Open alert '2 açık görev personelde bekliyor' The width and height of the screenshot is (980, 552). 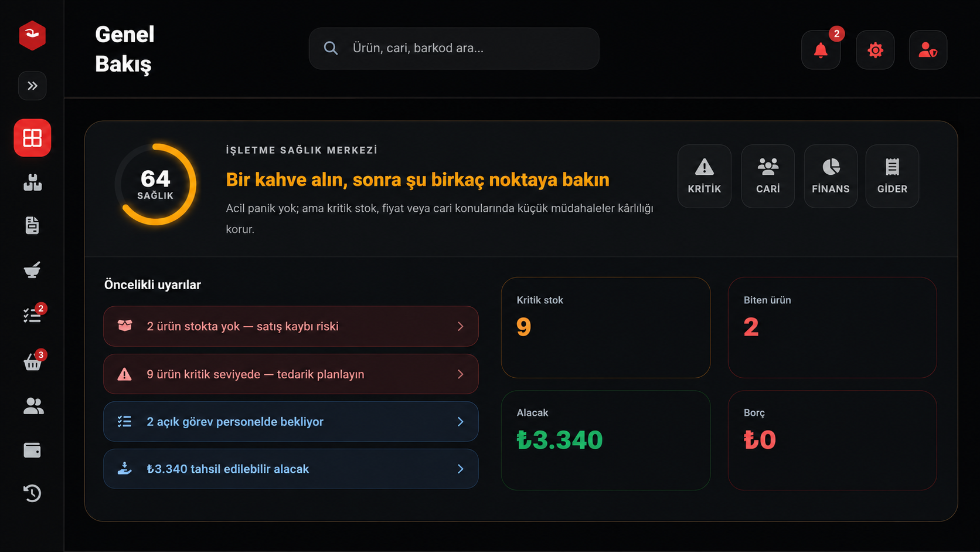(291, 421)
